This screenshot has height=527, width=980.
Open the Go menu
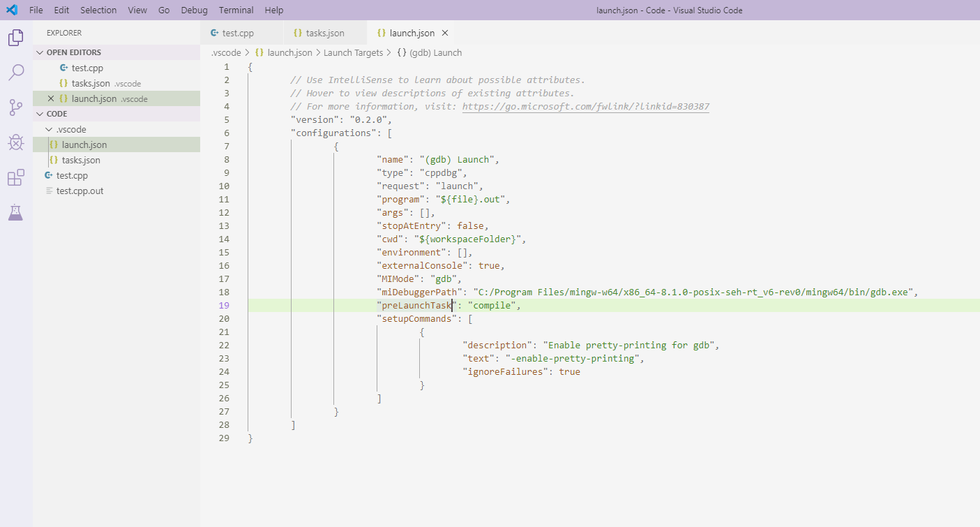pos(164,10)
